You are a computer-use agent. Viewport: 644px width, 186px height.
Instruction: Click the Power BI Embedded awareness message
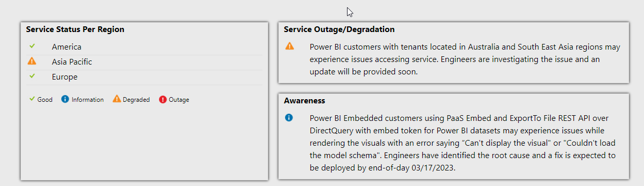(463, 143)
